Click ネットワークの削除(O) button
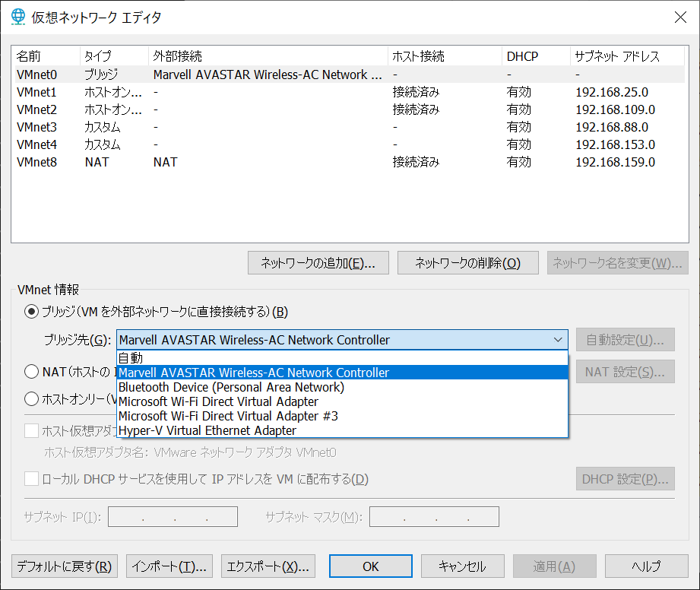Viewport: 700px width, 590px height. tap(468, 262)
